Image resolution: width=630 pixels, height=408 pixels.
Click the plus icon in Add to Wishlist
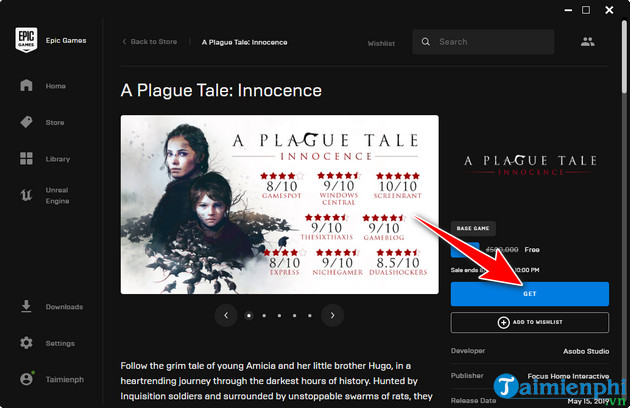coord(503,322)
